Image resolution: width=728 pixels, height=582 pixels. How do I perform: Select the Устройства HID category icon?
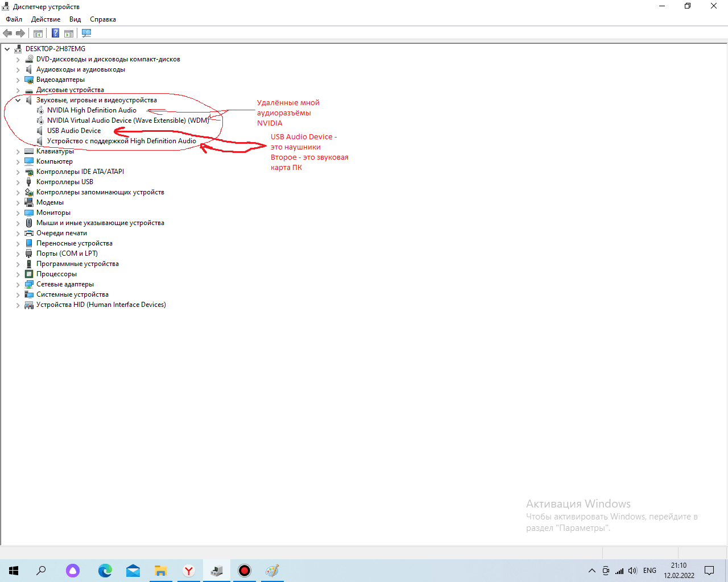(29, 305)
